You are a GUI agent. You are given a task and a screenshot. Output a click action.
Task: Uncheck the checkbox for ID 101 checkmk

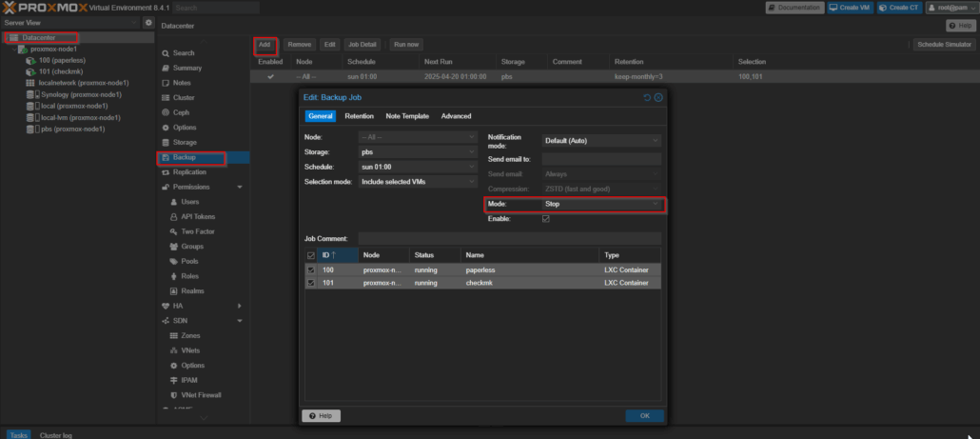310,283
